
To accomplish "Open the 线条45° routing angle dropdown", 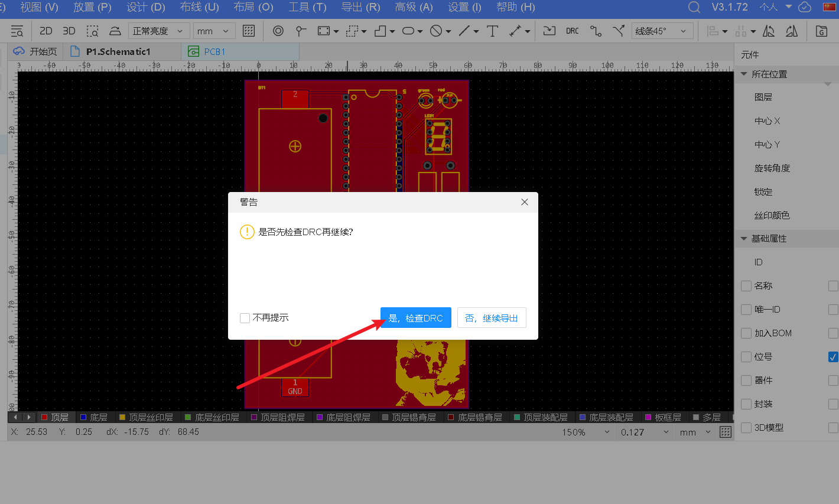I will (662, 31).
